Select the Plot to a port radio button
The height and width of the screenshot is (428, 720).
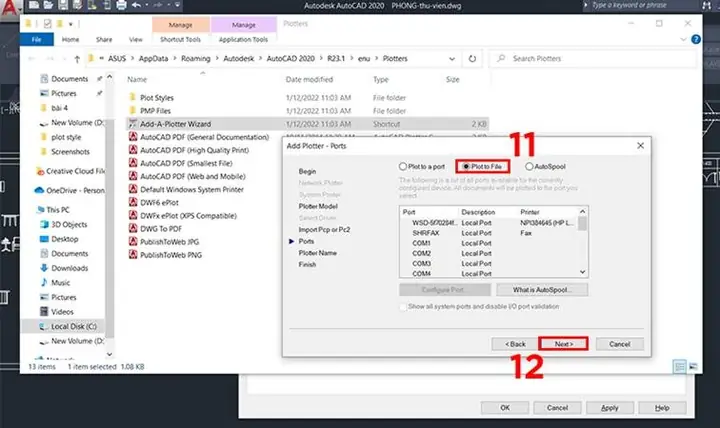403,166
